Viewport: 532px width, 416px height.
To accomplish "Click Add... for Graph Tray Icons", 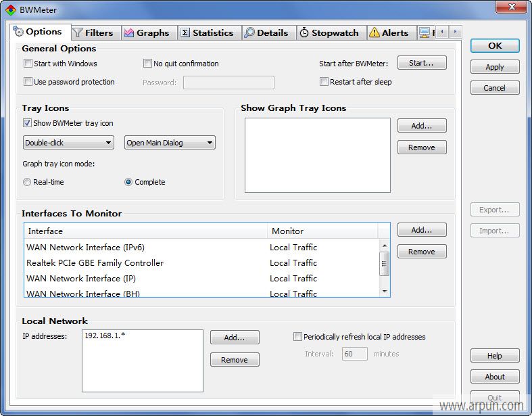I will [422, 126].
